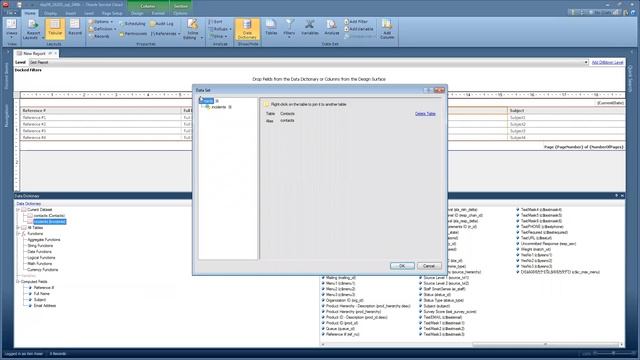640x360 pixels.
Task: Select contacts (Contacts) in Data Dictionary
Action: [49, 216]
